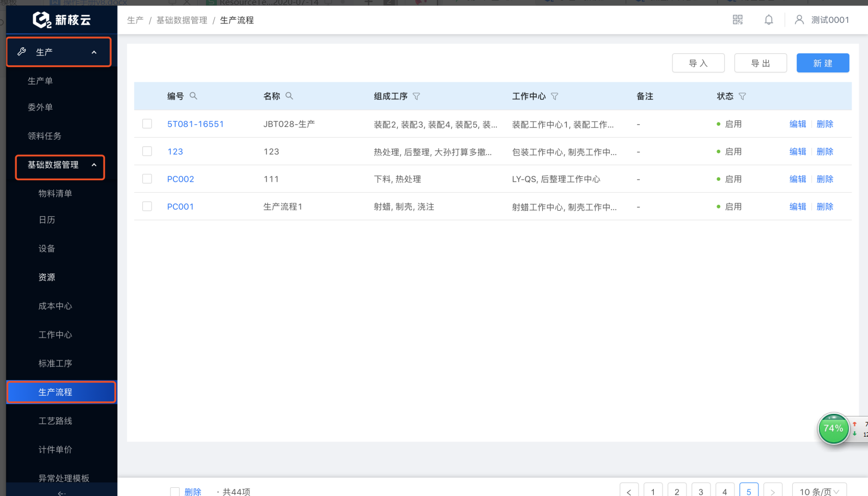Screen dimensions: 868x496
Task: Open the app grid icon
Action: (x=738, y=20)
